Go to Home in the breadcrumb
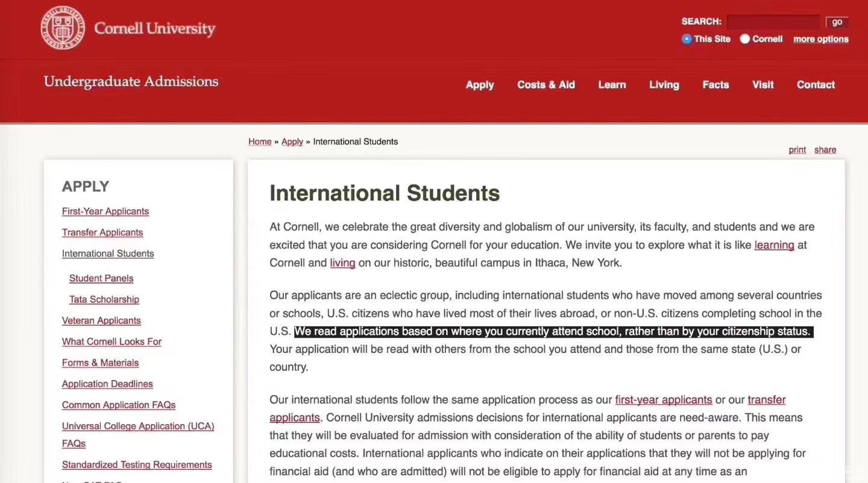This screenshot has width=868, height=483. 260,142
